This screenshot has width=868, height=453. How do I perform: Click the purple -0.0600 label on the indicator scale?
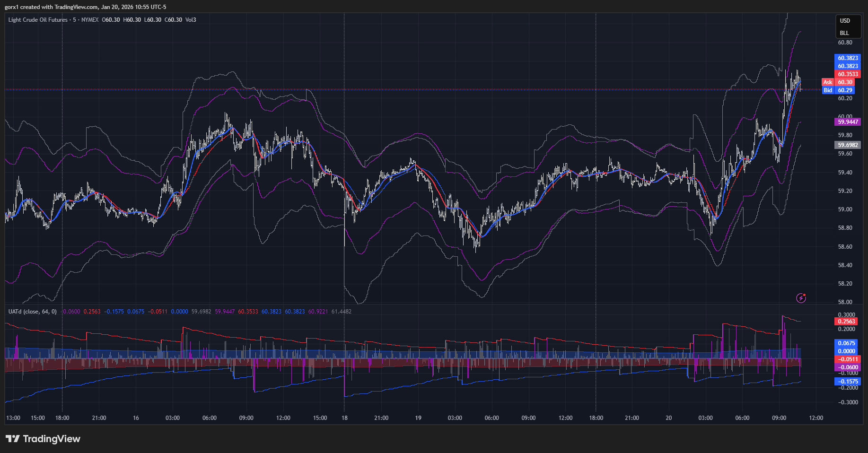click(848, 367)
